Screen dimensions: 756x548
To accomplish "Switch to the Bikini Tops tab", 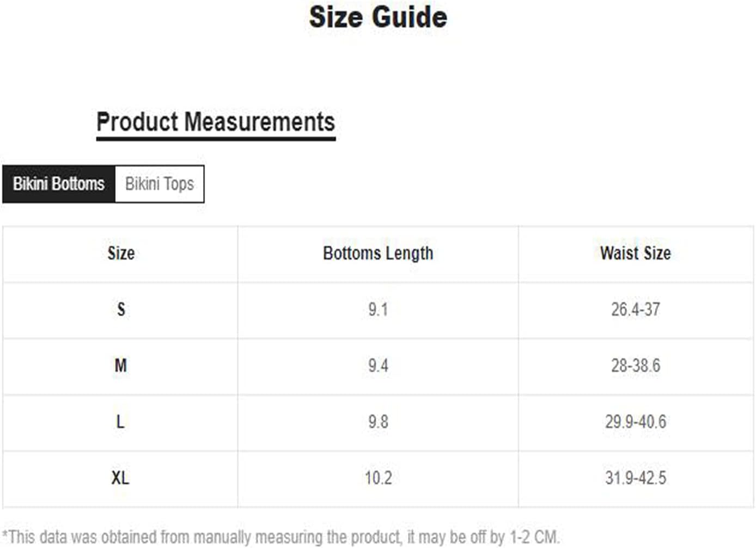I will pos(159,184).
